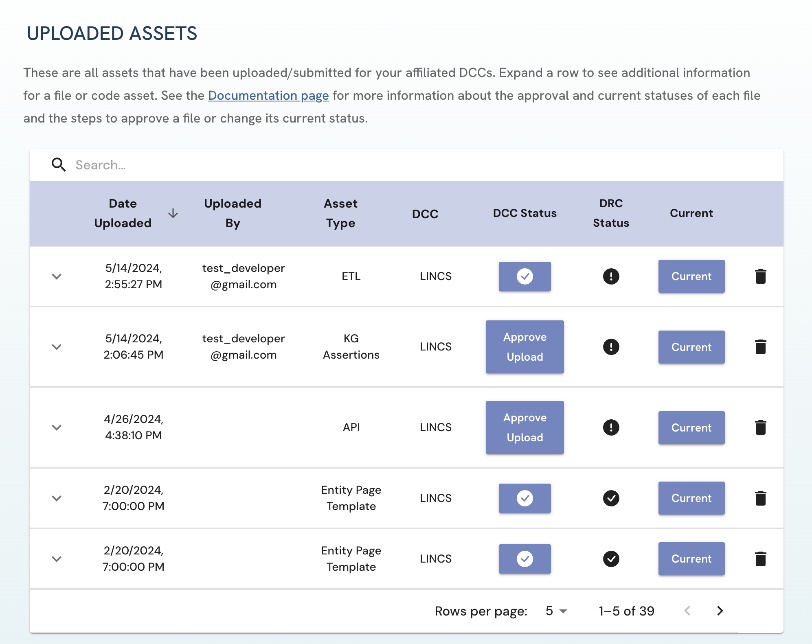Sort by Asset Type column header
The image size is (812, 644).
click(x=340, y=213)
